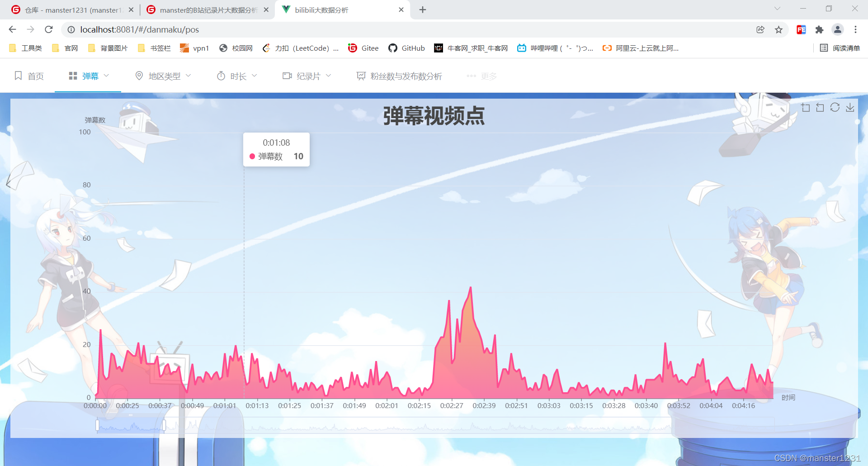Click the chart restore refresh icon
The width and height of the screenshot is (868, 466).
835,108
